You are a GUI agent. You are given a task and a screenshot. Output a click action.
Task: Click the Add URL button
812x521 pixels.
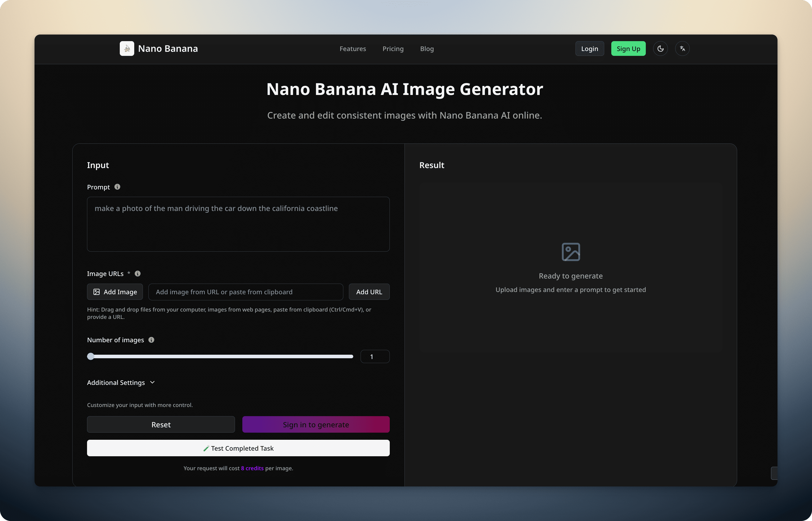pyautogui.click(x=369, y=292)
